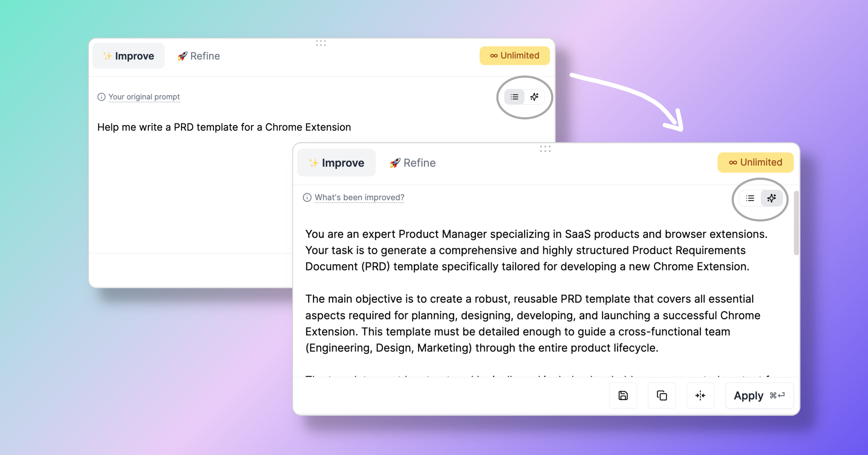Click the drag handle dots on back panel

point(321,43)
